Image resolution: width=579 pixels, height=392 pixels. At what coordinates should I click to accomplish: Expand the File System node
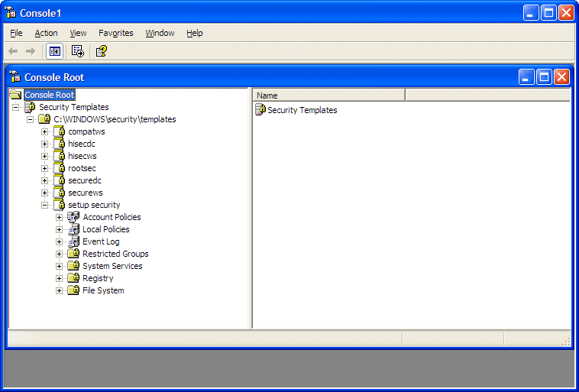point(59,290)
